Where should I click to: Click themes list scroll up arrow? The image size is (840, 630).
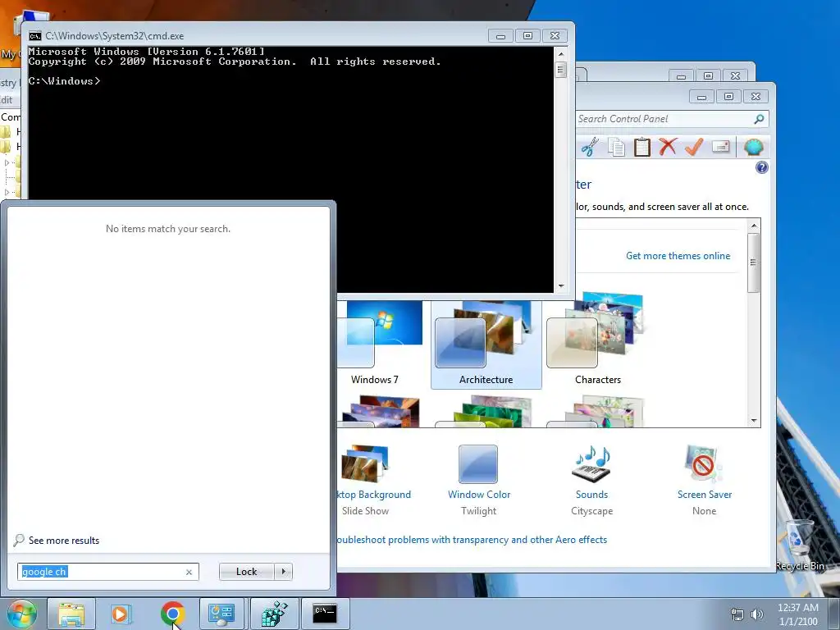(754, 226)
